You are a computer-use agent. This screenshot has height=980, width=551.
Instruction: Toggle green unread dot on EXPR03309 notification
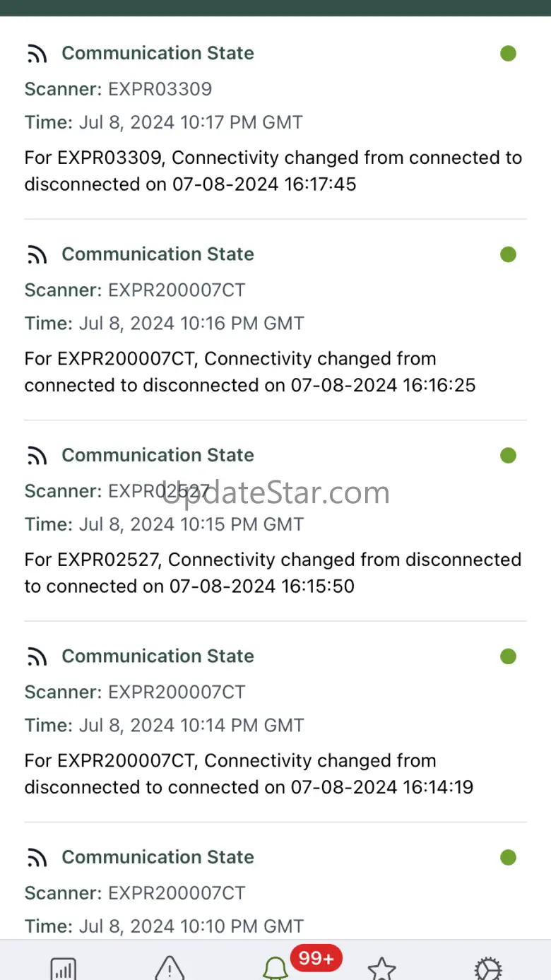click(x=508, y=53)
